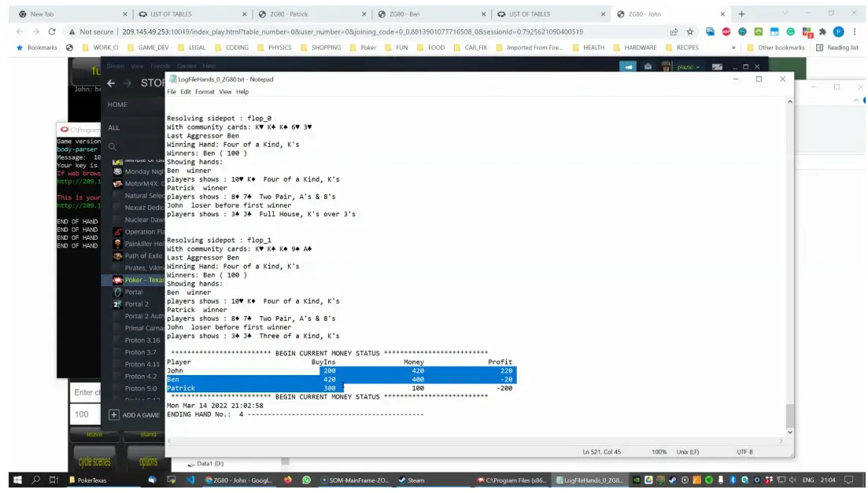Reload the page in Chrome
868x493 pixels.
tap(51, 32)
